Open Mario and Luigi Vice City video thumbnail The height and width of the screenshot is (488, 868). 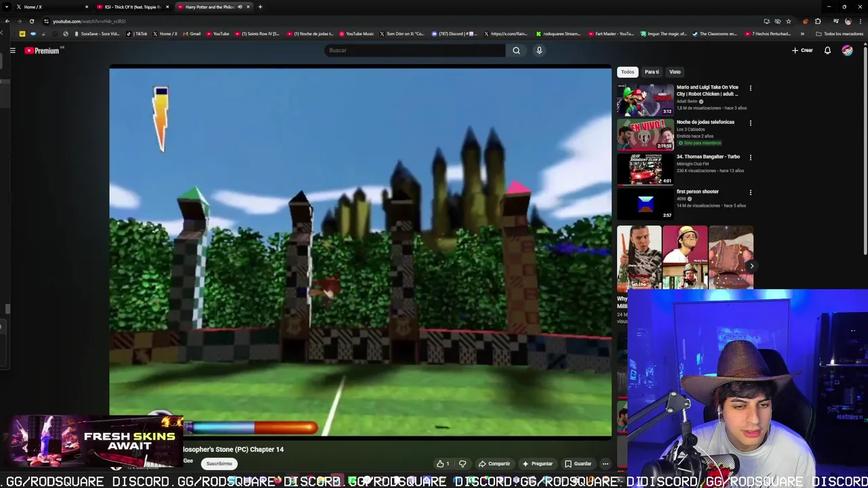coord(645,100)
